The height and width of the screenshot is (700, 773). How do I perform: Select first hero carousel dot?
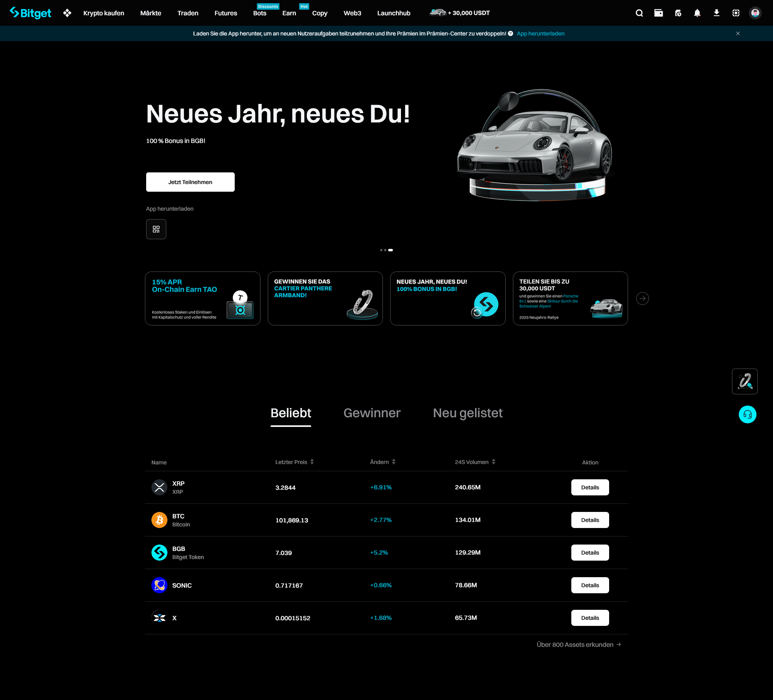(x=381, y=250)
